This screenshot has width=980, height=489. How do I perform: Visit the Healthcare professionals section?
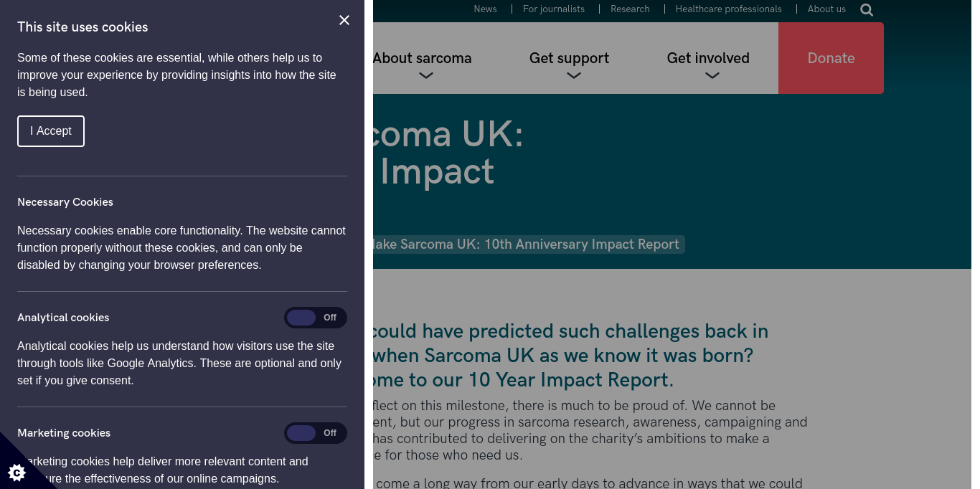pyautogui.click(x=728, y=9)
